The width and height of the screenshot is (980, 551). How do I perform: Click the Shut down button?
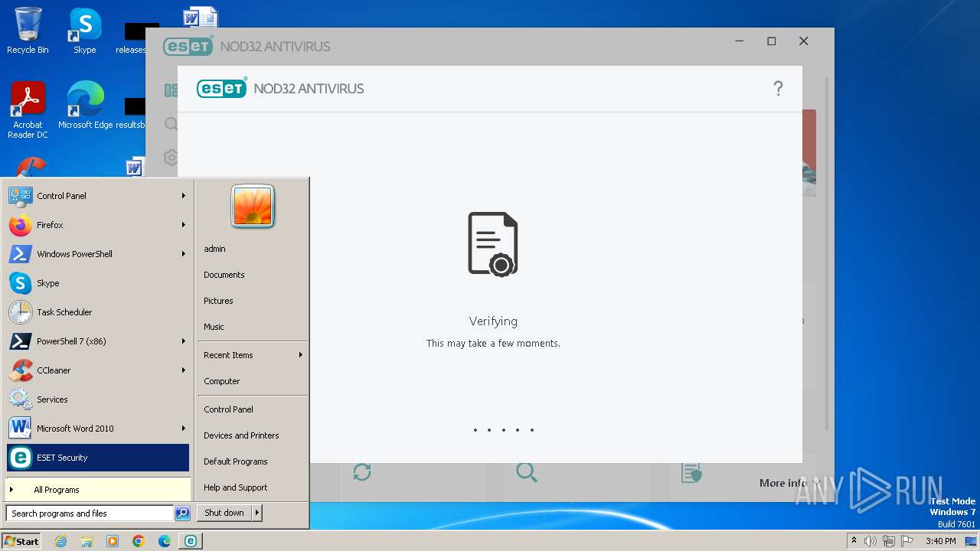click(x=224, y=513)
